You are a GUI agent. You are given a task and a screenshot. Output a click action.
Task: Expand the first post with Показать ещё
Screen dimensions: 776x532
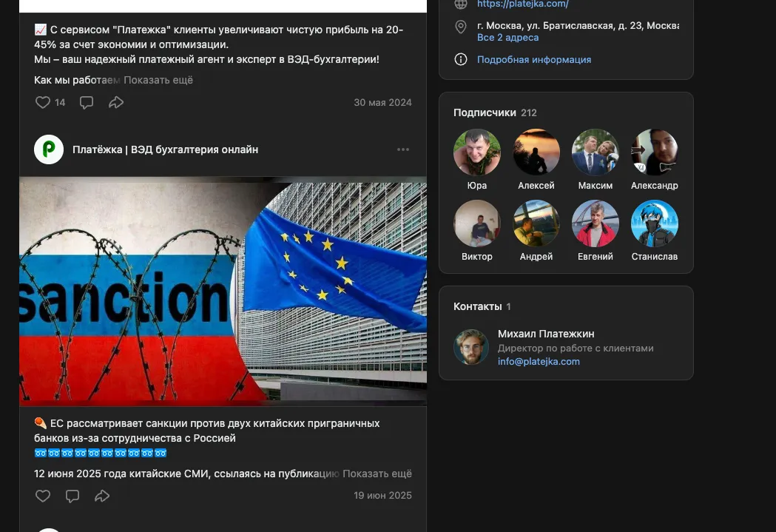click(158, 80)
